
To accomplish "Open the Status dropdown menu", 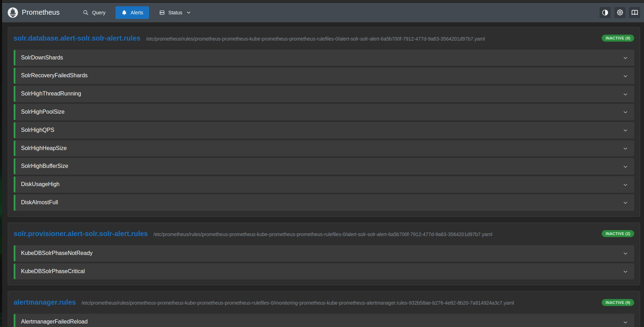I will pyautogui.click(x=175, y=13).
